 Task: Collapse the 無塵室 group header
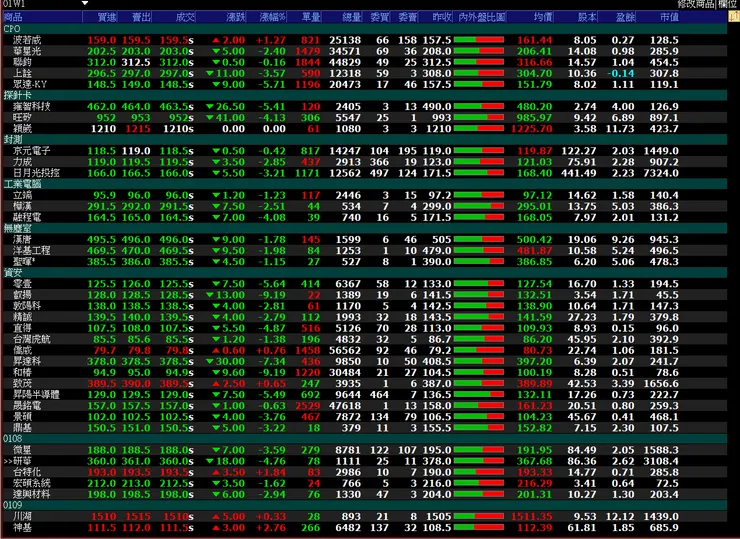(364, 228)
